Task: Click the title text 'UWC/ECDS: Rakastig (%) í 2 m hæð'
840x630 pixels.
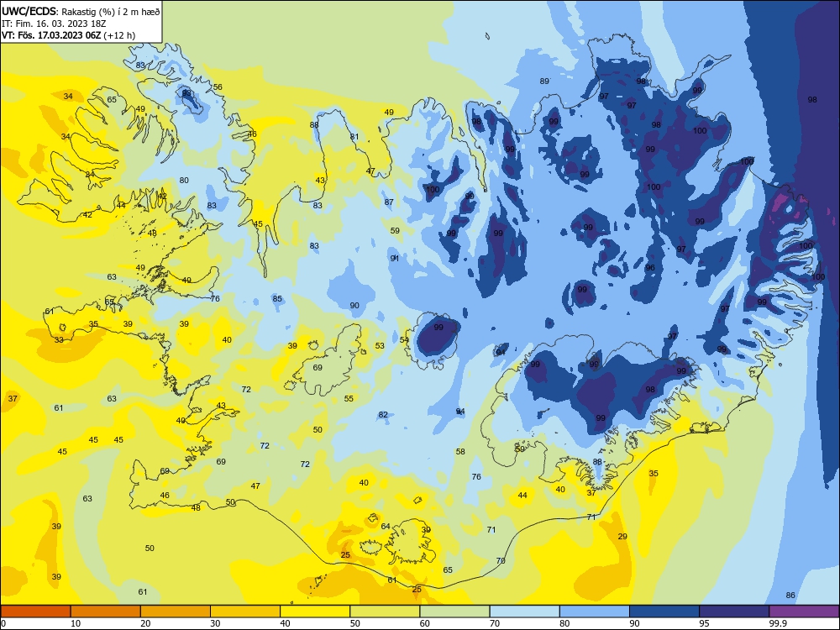Action: pyautogui.click(x=81, y=11)
